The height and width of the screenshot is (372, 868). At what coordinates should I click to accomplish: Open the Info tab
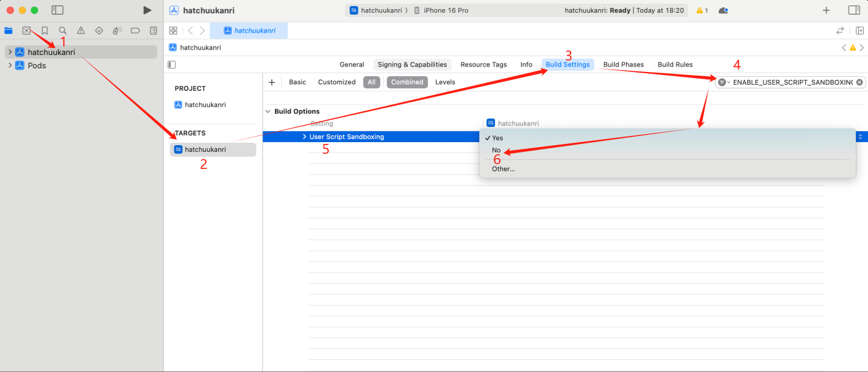[526, 65]
